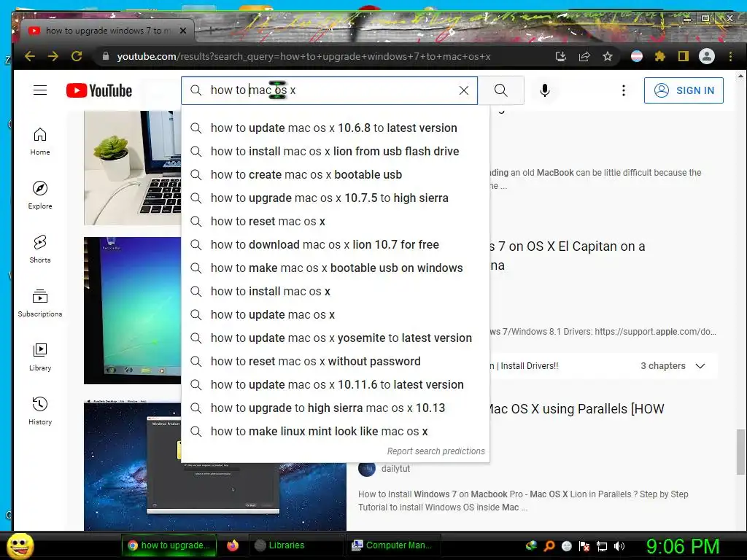
Task: Toggle the browser side panel icon
Action: click(x=683, y=57)
